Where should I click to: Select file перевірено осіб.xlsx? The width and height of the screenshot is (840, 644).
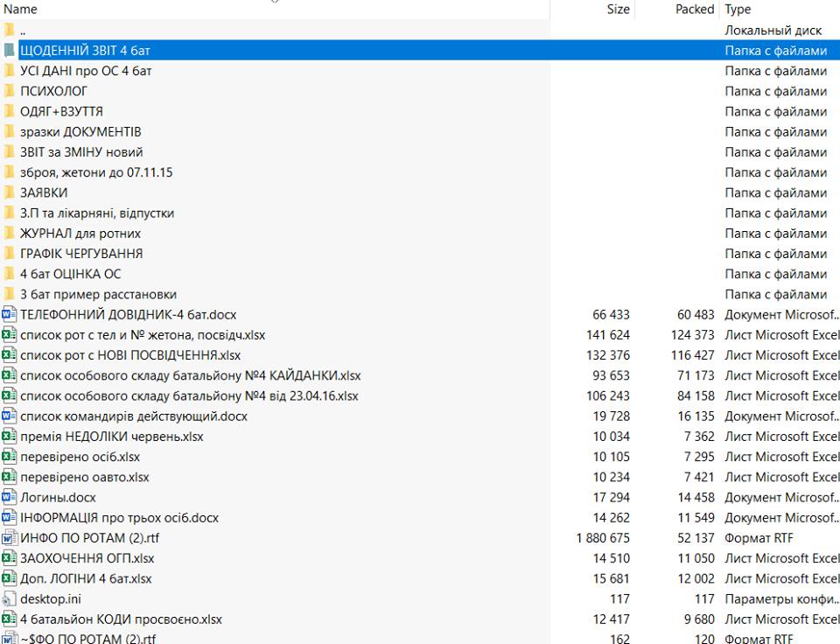click(x=80, y=457)
